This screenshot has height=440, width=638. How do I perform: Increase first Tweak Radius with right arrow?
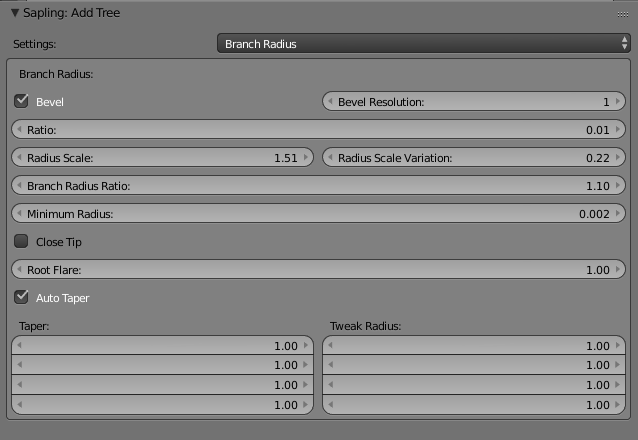point(618,345)
